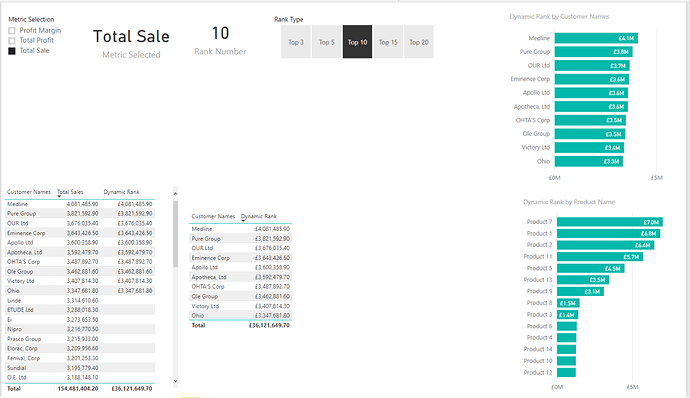
Task: Select the ETUDE Ltd row in left table
Action: tap(80, 310)
